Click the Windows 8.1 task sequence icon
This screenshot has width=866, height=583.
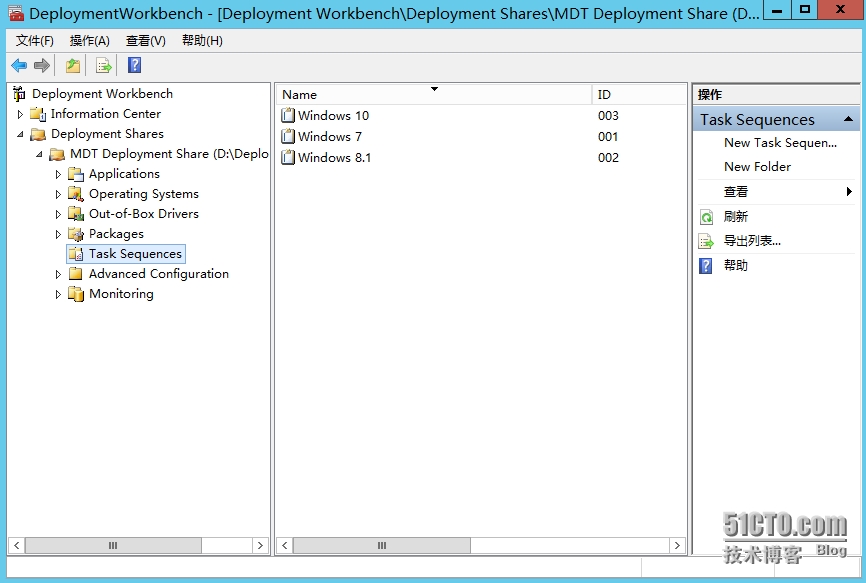[288, 157]
